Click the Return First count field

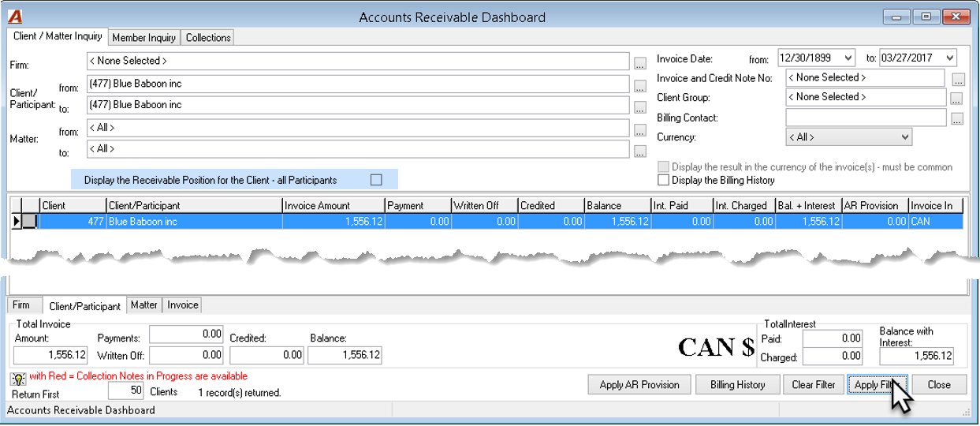point(125,391)
